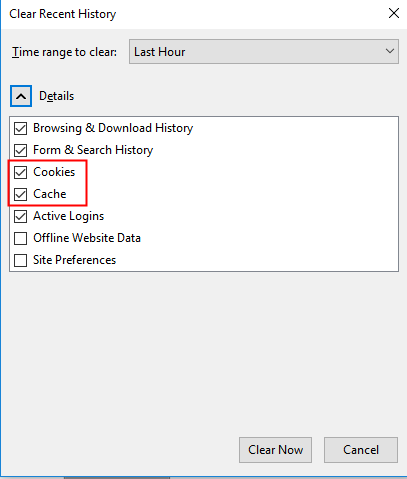This screenshot has width=407, height=479.
Task: Open the Last Hour time range combo box
Action: click(x=264, y=51)
